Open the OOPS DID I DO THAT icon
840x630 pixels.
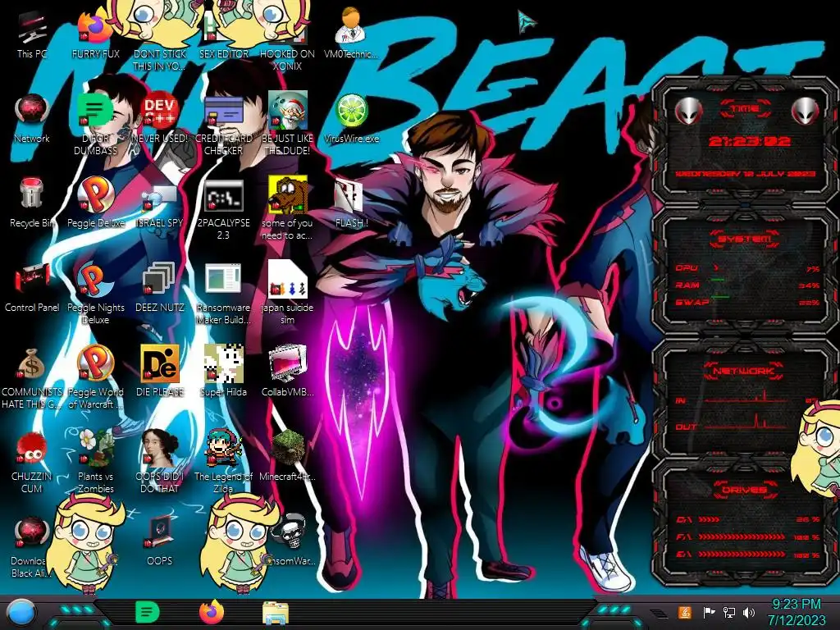[159, 448]
